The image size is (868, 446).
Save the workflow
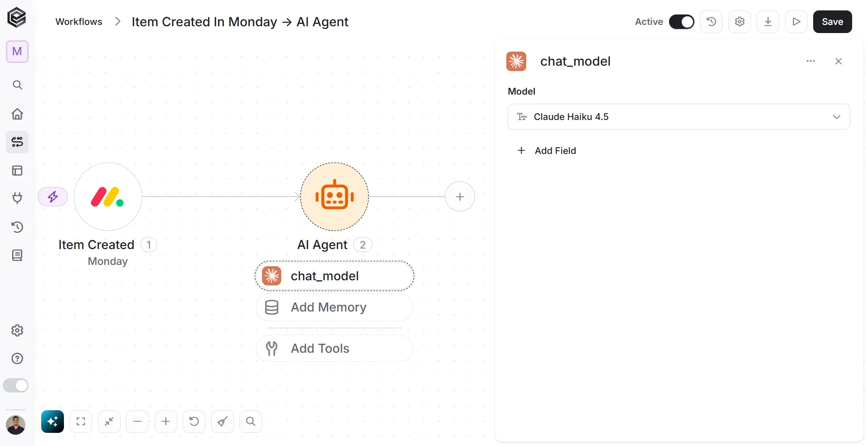[833, 22]
